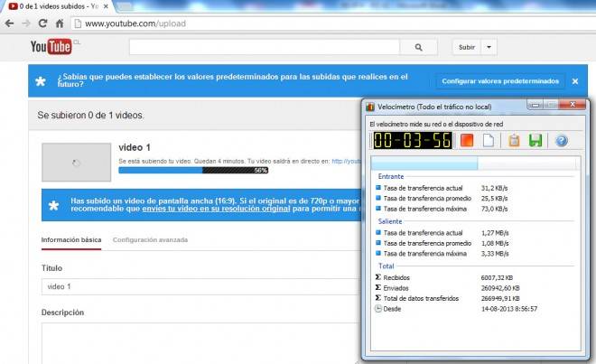596x364 pixels.
Task: Stop the Velocímetro measurement with red square
Action: point(467,140)
